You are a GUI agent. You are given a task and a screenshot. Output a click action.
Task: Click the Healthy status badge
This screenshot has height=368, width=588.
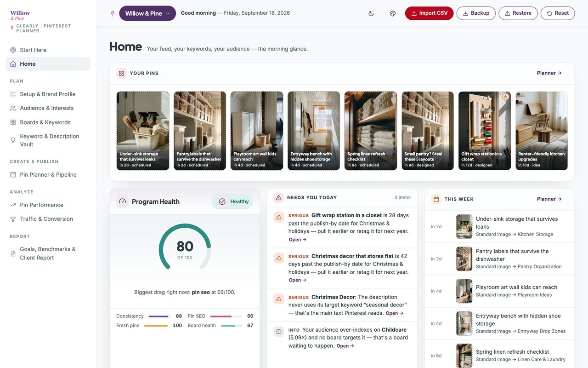[x=232, y=201]
